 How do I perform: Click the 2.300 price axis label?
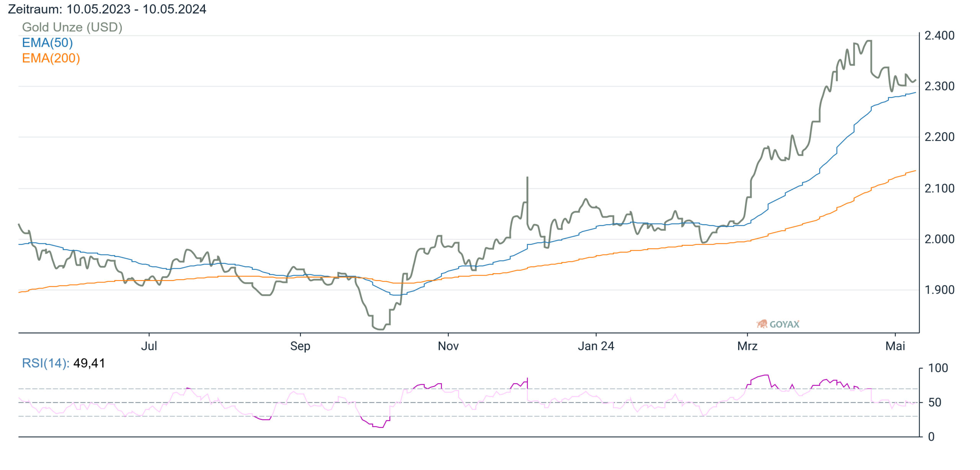coord(939,86)
